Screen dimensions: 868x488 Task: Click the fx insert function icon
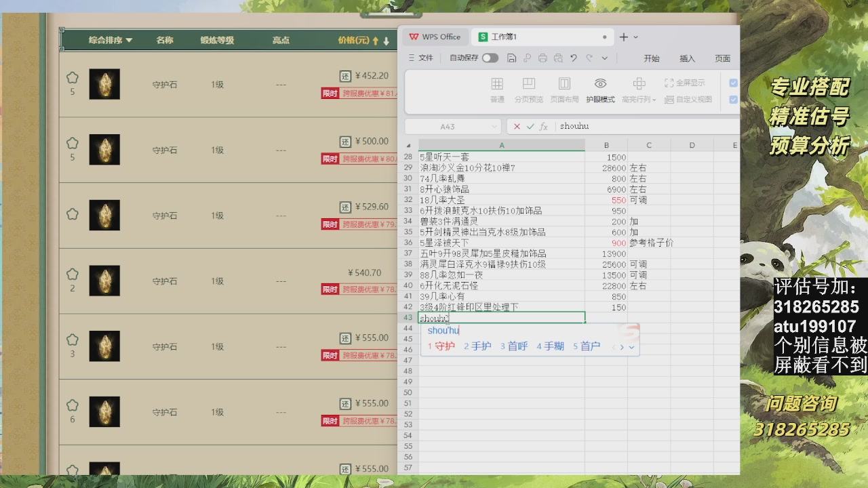[x=544, y=127]
